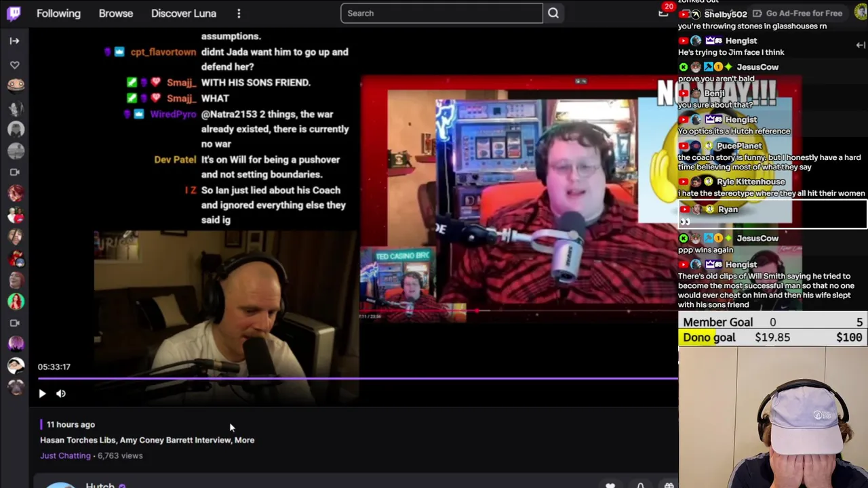The width and height of the screenshot is (868, 488).
Task: Click the Ryan username in overlay chat
Action: point(728,209)
